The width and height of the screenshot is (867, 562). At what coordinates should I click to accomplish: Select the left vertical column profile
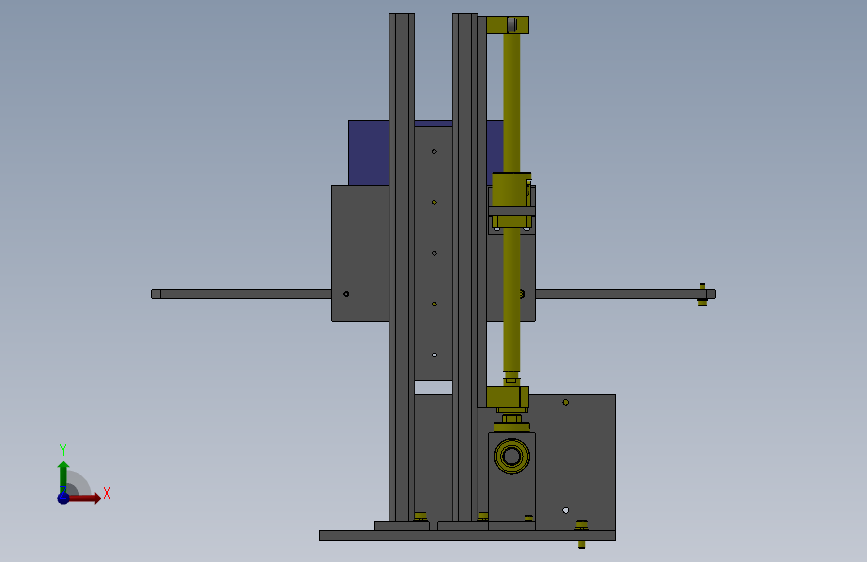click(402, 267)
